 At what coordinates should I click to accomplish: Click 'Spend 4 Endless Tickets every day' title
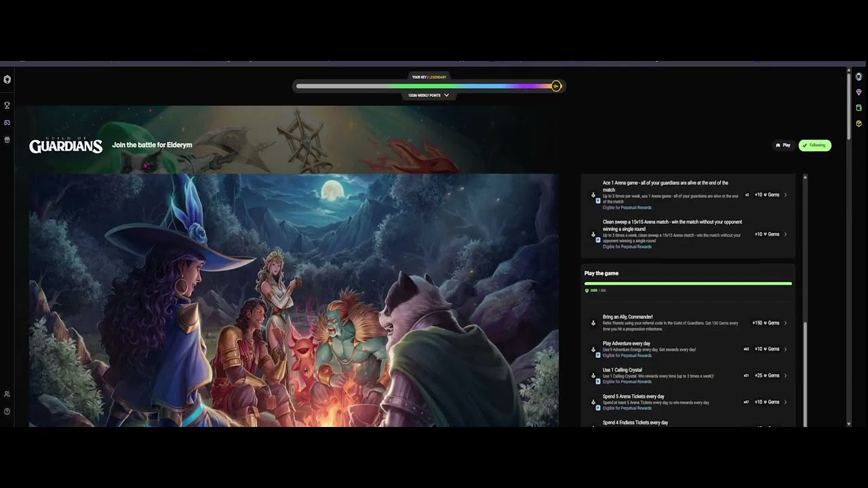click(635, 422)
